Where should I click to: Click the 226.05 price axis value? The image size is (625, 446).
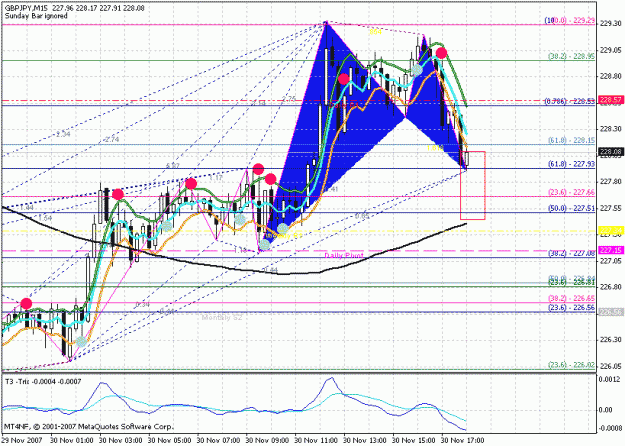pos(609,366)
